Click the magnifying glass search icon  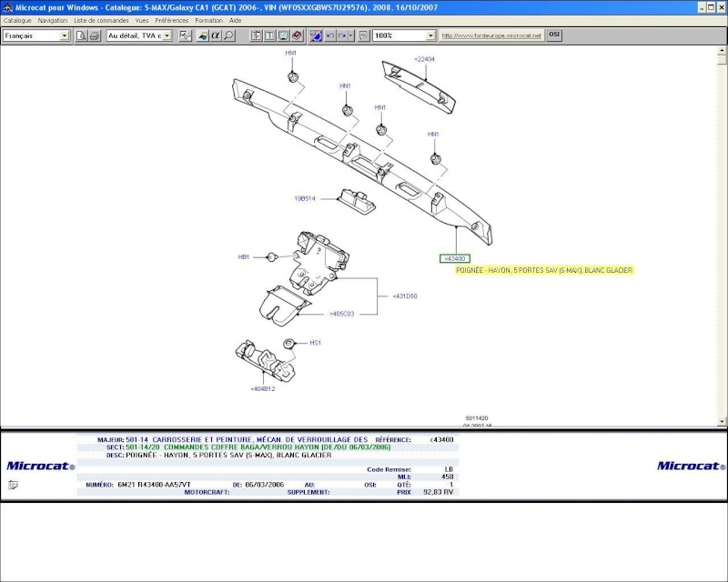(228, 35)
